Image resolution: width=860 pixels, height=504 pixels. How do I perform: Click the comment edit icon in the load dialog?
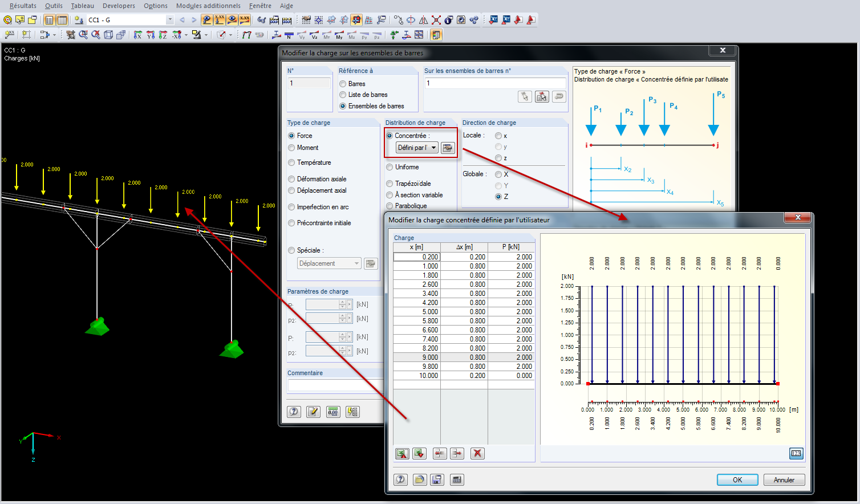[x=313, y=412]
